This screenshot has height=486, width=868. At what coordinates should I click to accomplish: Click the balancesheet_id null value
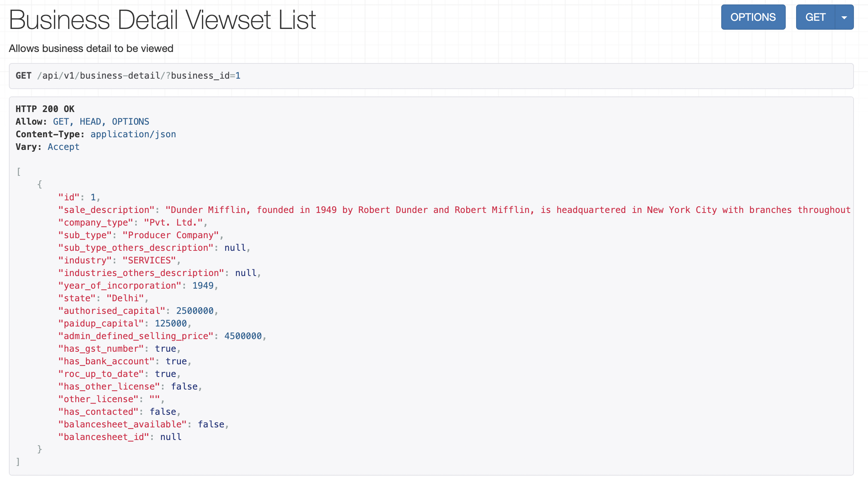[170, 437]
